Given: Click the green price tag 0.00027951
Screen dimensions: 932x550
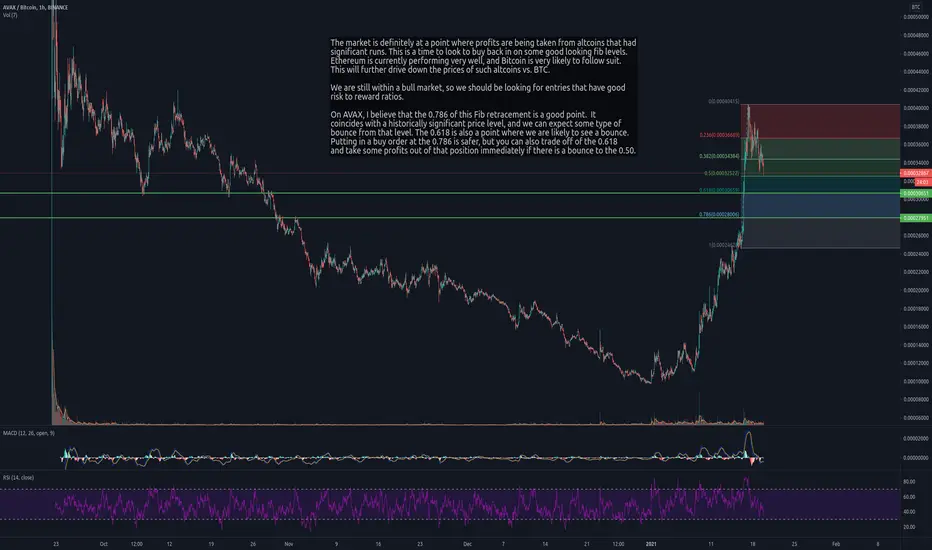Looking at the screenshot, I should click(916, 218).
